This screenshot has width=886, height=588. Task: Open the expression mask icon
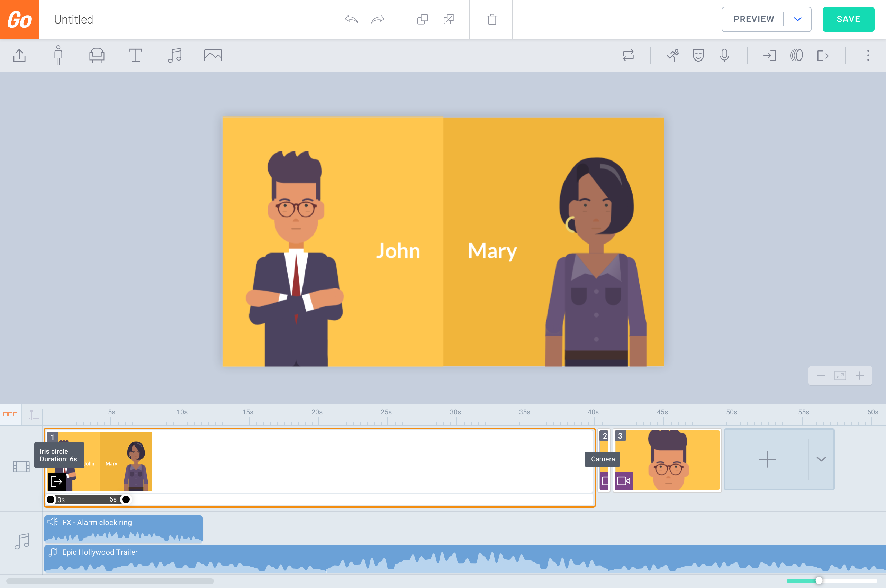point(698,55)
